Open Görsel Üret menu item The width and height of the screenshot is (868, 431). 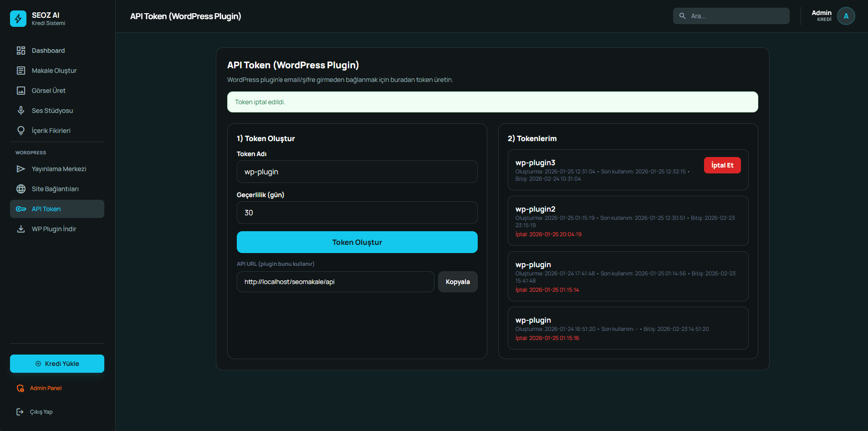pos(57,91)
